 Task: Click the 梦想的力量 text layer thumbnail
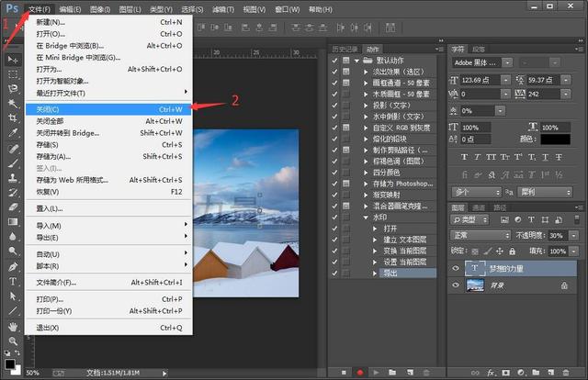[x=474, y=268]
